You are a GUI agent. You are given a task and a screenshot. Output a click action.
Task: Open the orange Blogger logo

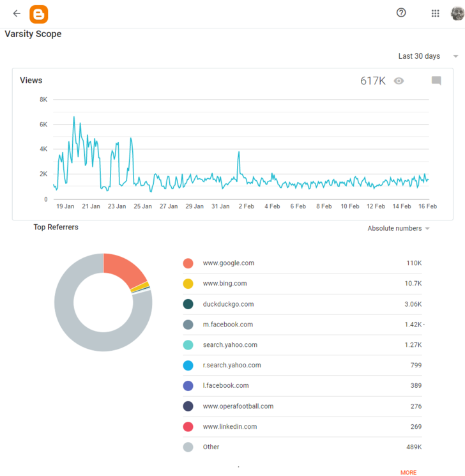[x=39, y=14]
